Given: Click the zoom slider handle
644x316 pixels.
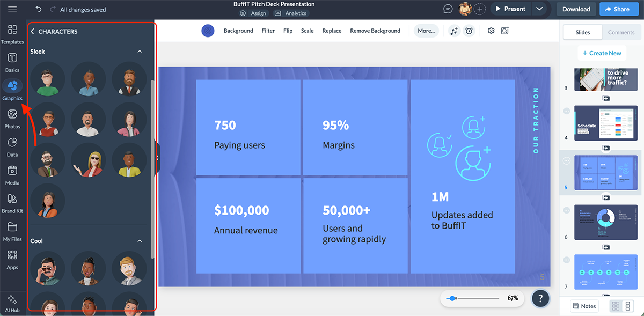Looking at the screenshot, I should pyautogui.click(x=453, y=298).
